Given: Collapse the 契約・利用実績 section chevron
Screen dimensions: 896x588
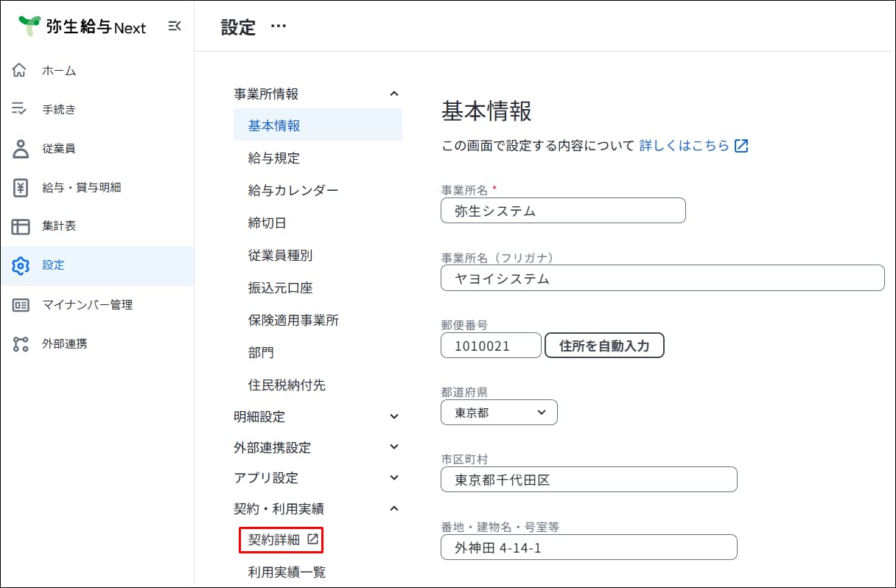Looking at the screenshot, I should 394,508.
